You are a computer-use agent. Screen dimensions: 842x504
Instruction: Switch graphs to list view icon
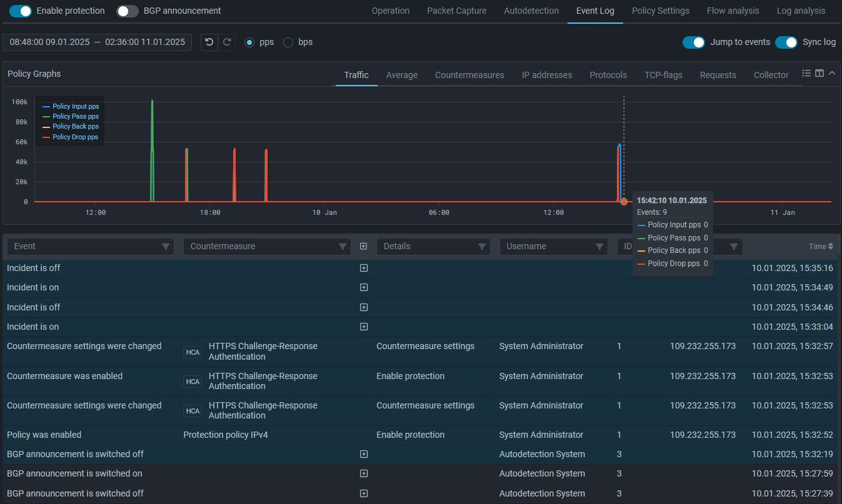click(806, 74)
